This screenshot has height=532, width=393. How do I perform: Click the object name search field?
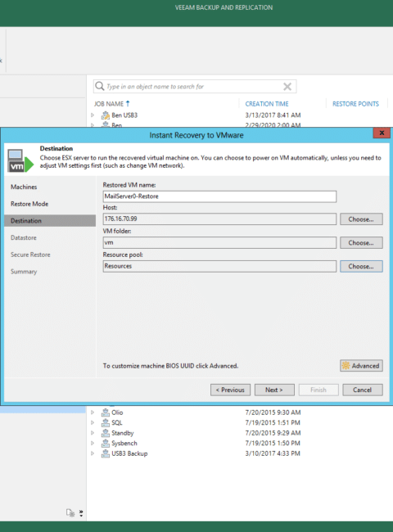193,87
